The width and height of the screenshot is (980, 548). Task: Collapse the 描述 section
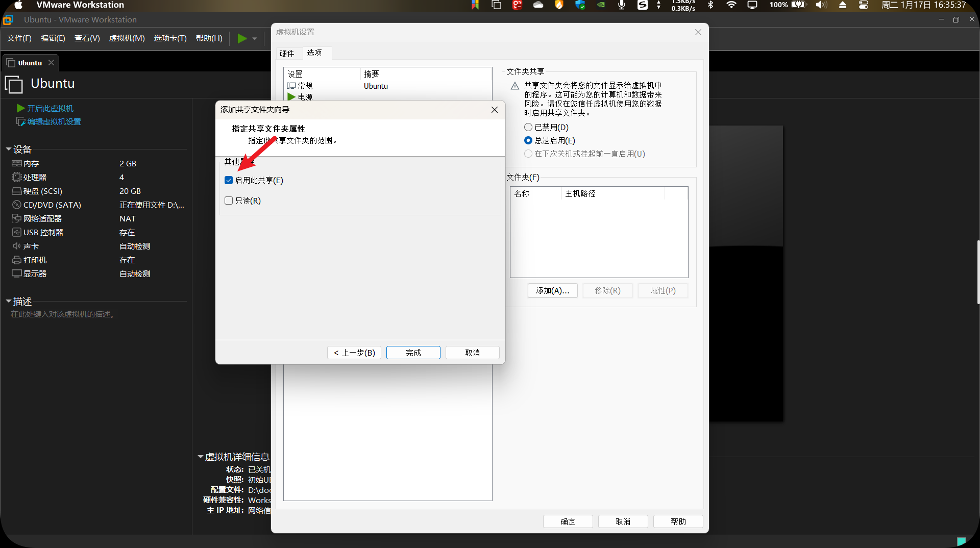click(9, 301)
